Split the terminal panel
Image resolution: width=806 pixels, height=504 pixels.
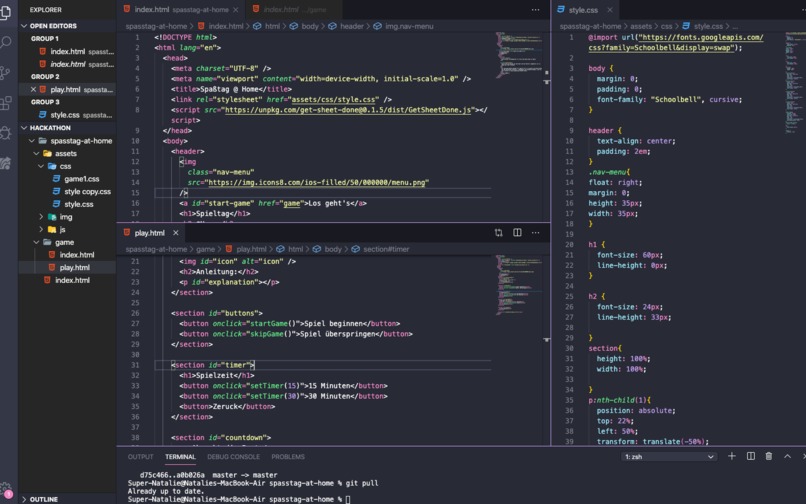point(750,456)
